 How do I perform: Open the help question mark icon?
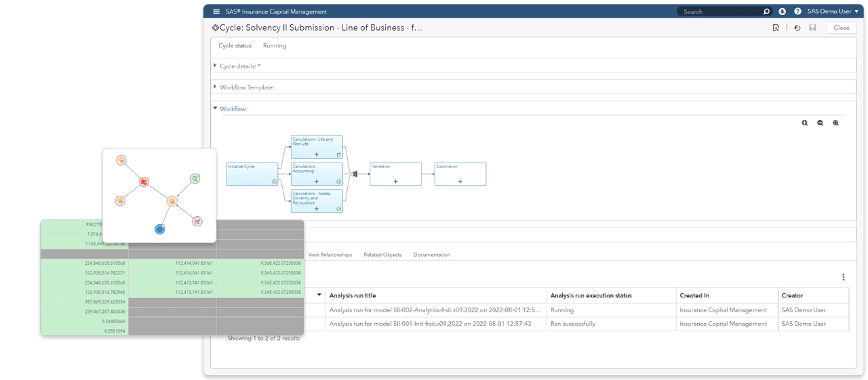797,12
